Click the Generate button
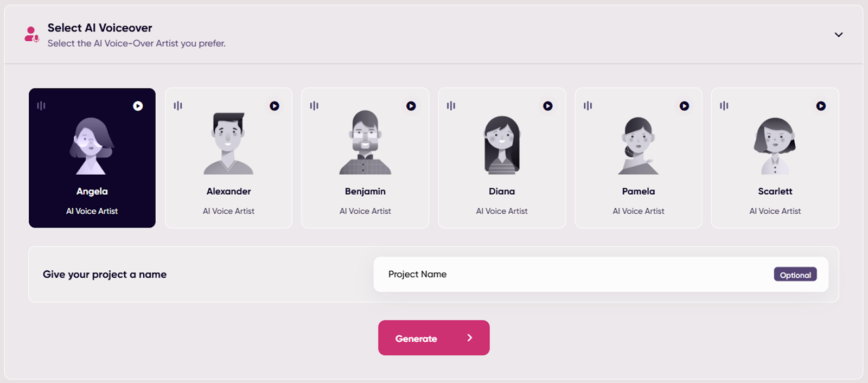 (433, 337)
